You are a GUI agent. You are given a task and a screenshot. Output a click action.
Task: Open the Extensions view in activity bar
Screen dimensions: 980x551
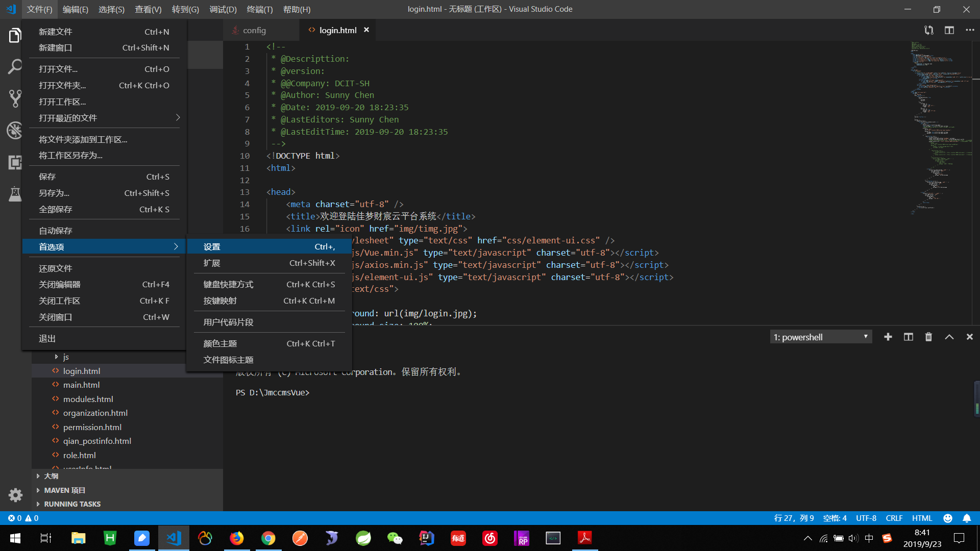point(15,162)
